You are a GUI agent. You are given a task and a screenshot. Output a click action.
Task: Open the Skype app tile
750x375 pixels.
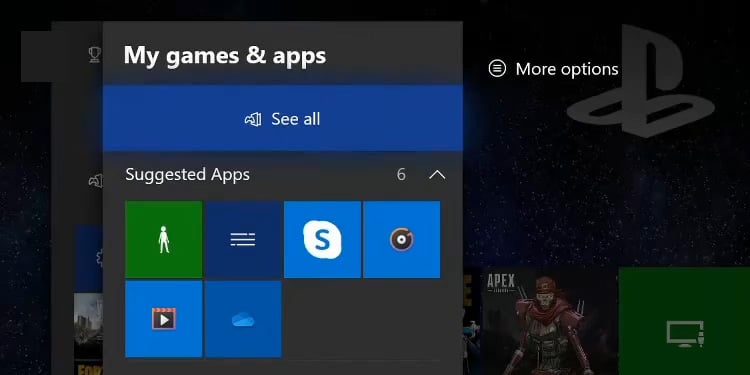pos(322,239)
